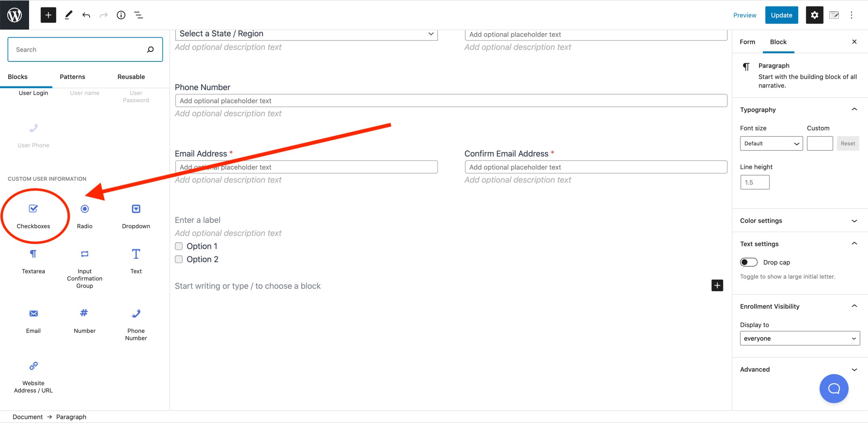Viewport: 868px width, 423px height.
Task: Check the Option 2 checkbox
Action: point(179,259)
